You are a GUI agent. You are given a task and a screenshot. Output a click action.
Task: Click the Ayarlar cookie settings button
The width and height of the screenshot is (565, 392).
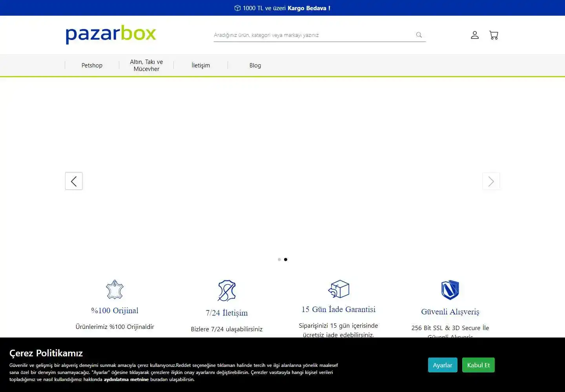pos(443,365)
